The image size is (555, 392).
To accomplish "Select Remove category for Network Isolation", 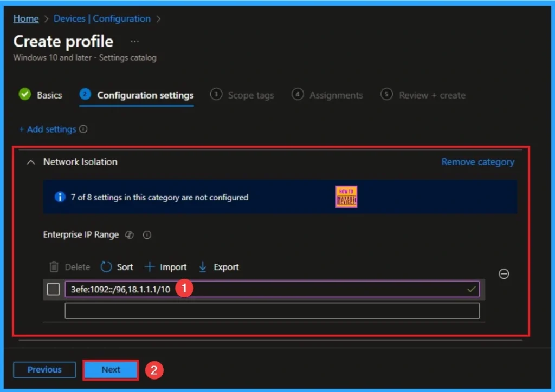I will [477, 161].
